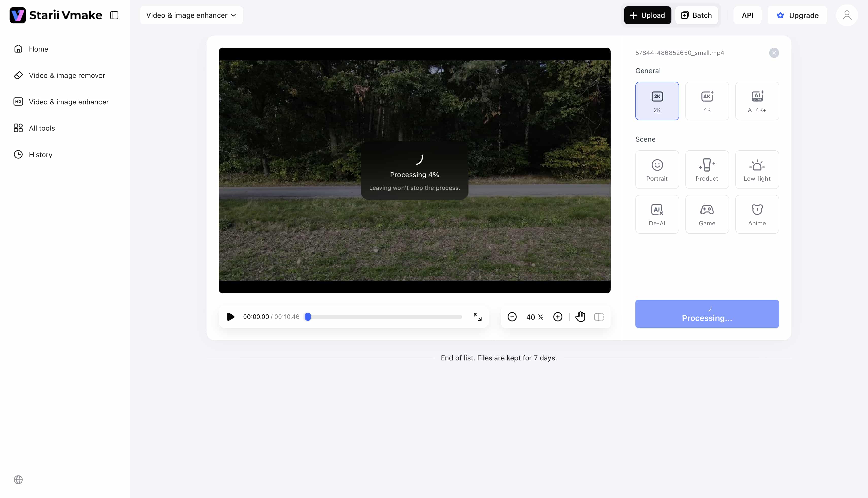Screen dimensions: 868x498
Task: Toggle the before/after compare view icon
Action: [598, 317]
